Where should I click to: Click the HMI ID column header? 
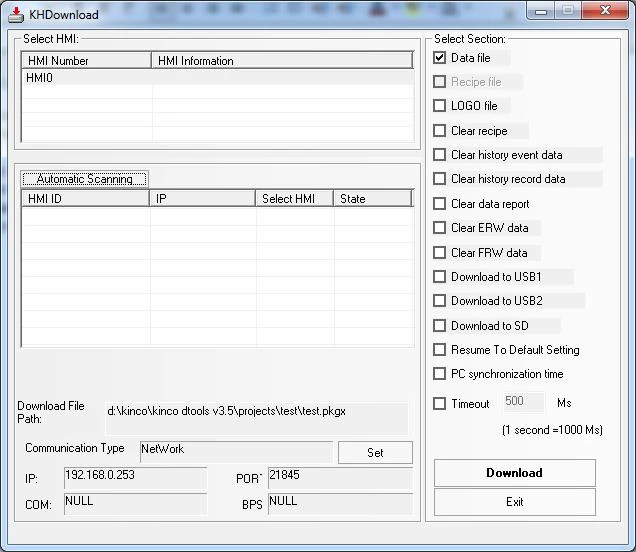[x=85, y=199]
